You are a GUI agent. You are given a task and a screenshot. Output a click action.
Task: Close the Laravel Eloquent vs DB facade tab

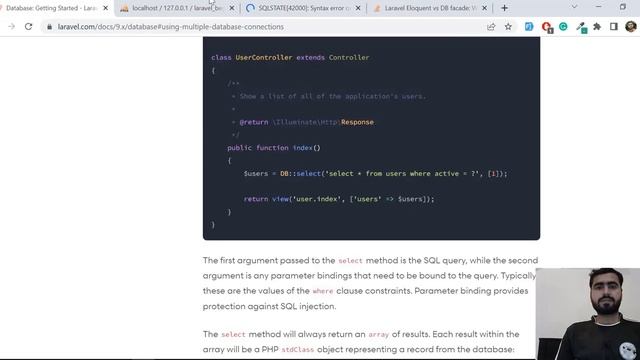pyautogui.click(x=484, y=8)
